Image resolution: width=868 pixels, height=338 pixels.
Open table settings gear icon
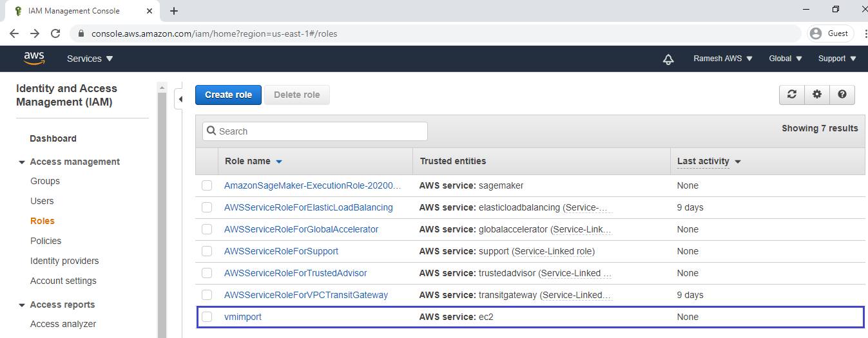(817, 95)
